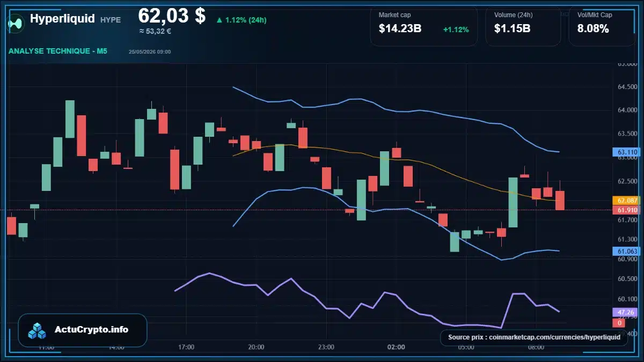Click the 23:00 time axis label

coord(326,347)
